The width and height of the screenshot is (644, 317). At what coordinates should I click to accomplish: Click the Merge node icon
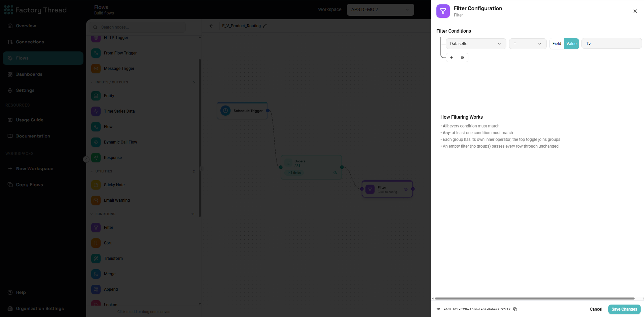(x=96, y=274)
